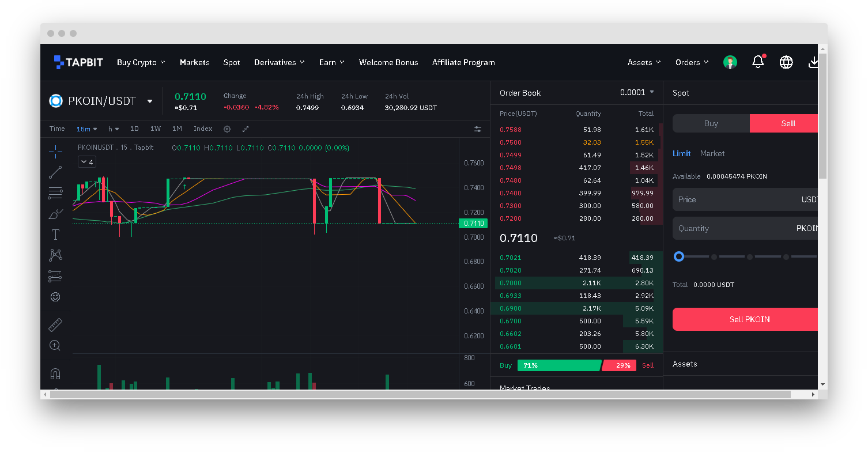The height and width of the screenshot is (457, 868).
Task: Select ask price 0.7200 in order book
Action: (511, 218)
